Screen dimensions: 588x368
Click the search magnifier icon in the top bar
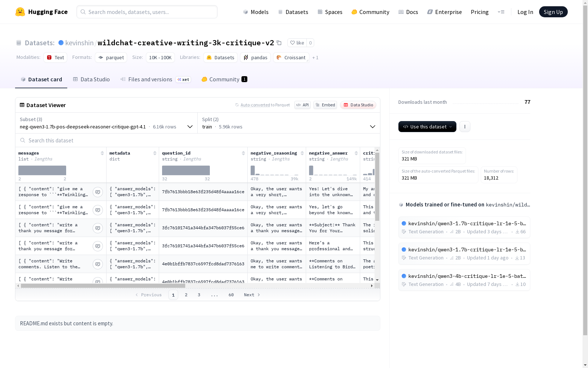pos(83,12)
